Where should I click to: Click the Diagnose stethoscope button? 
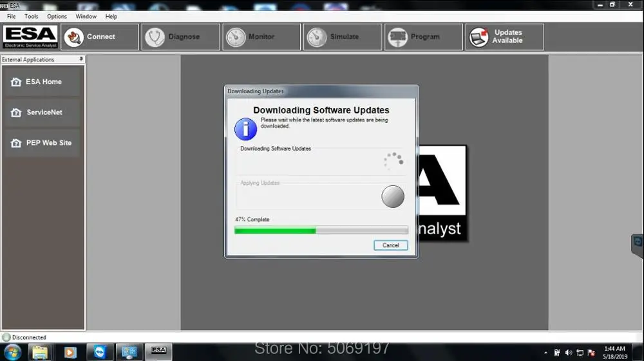tap(181, 37)
